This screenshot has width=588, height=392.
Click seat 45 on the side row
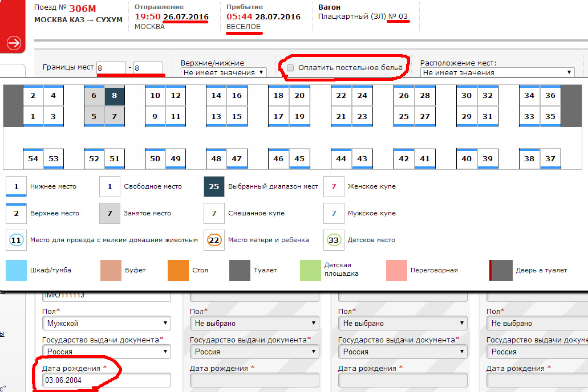(x=299, y=158)
